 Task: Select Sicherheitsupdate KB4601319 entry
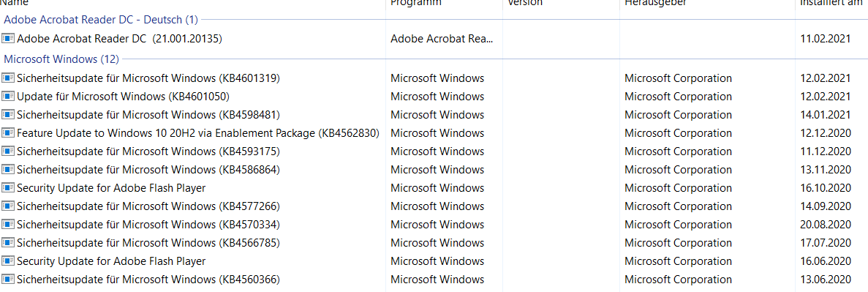tap(148, 78)
